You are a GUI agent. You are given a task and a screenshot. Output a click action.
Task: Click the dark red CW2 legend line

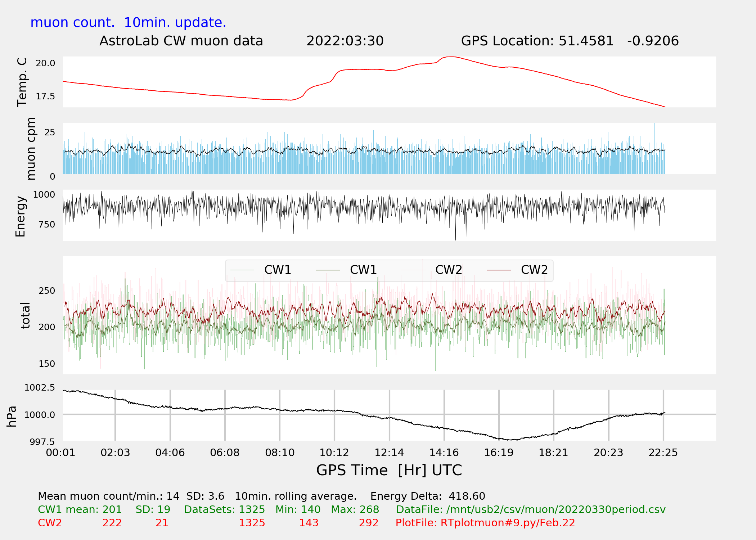(x=499, y=270)
